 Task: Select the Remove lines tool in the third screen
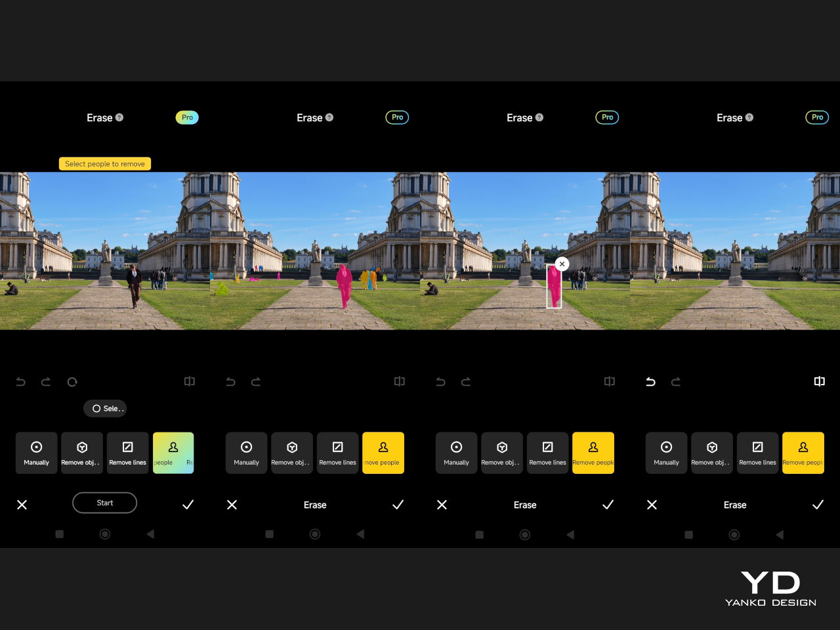click(x=547, y=453)
